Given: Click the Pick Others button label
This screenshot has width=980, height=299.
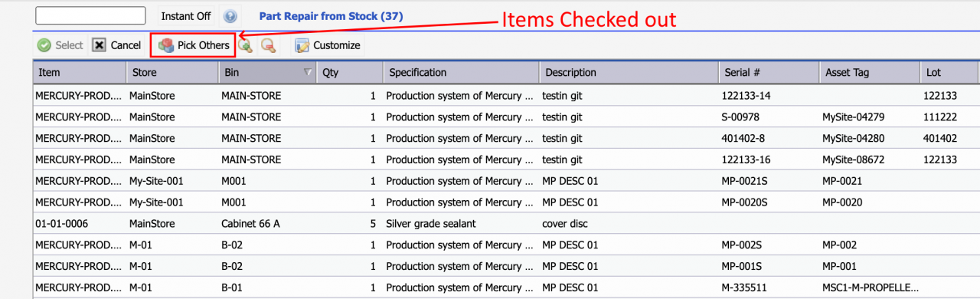Looking at the screenshot, I should (x=204, y=45).
